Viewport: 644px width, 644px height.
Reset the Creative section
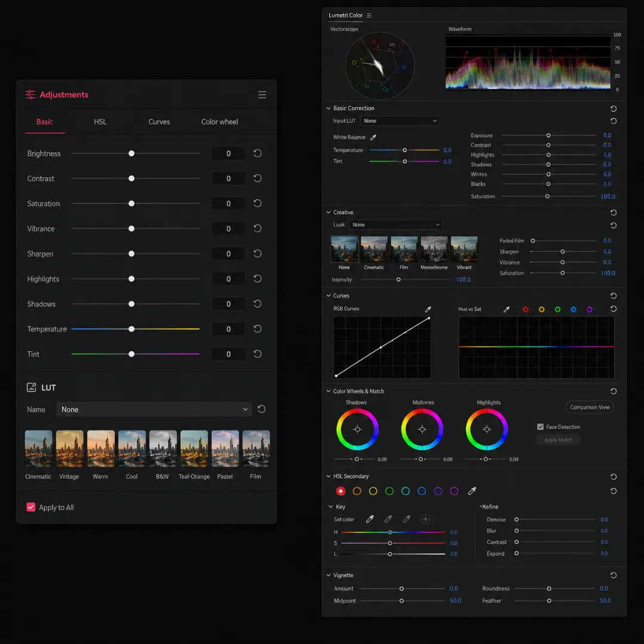[614, 212]
